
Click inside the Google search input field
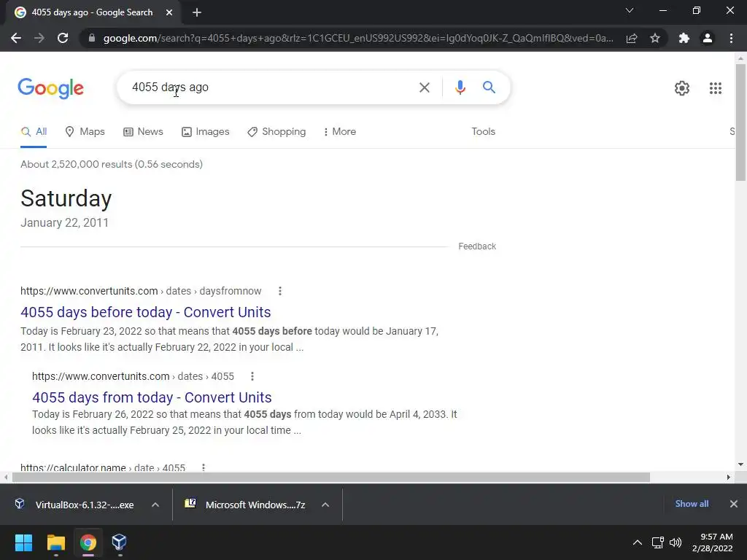click(x=271, y=87)
